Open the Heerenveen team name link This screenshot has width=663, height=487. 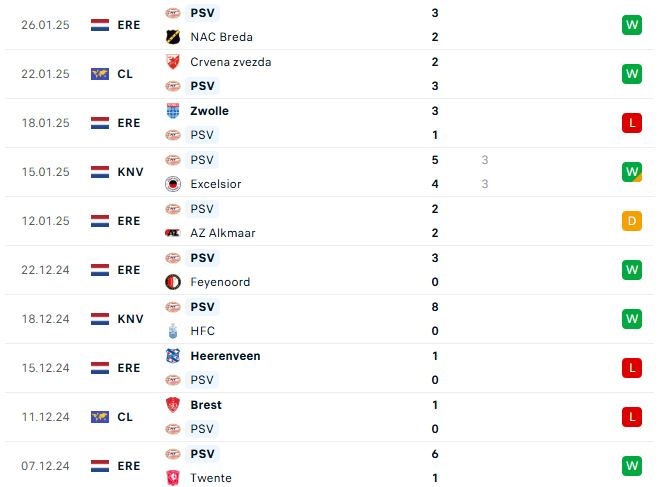[x=225, y=356]
